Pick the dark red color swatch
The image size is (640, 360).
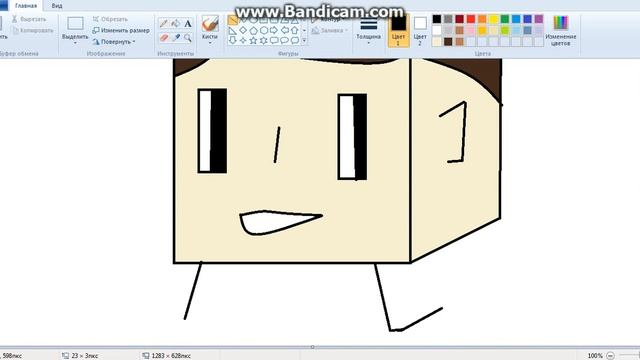click(x=460, y=19)
